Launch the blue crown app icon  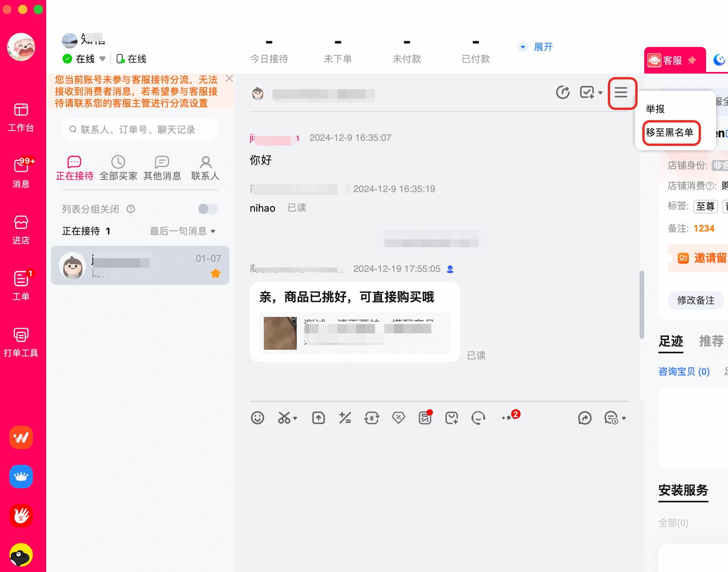click(x=21, y=477)
